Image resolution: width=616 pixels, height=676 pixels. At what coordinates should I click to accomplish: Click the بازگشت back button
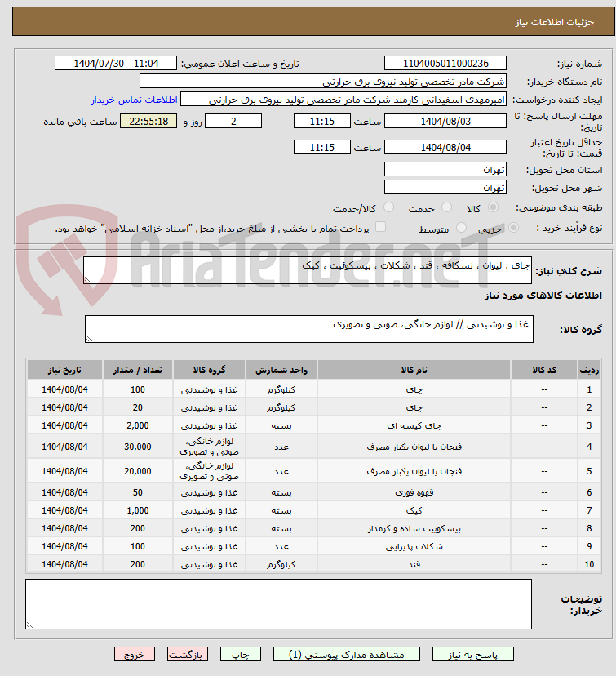[x=188, y=655]
